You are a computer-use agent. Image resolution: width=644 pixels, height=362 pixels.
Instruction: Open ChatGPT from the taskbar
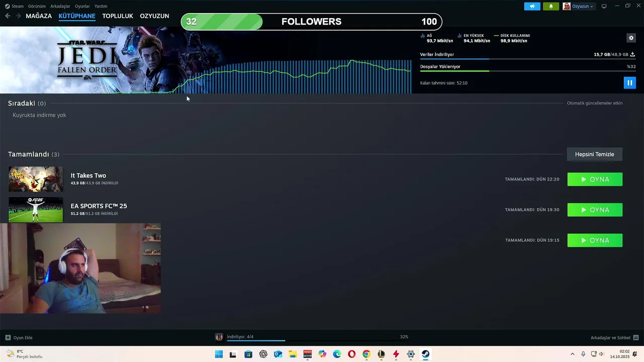[x=263, y=354]
